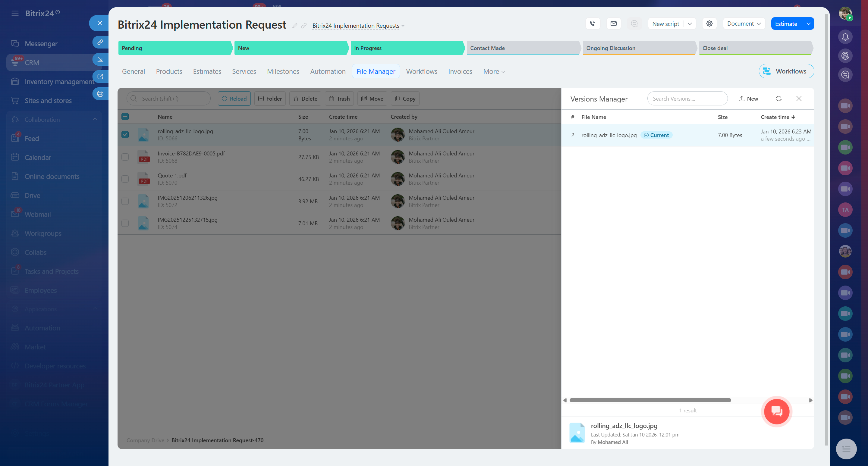Open the Document dropdown
The height and width of the screenshot is (466, 868).
(744, 23)
